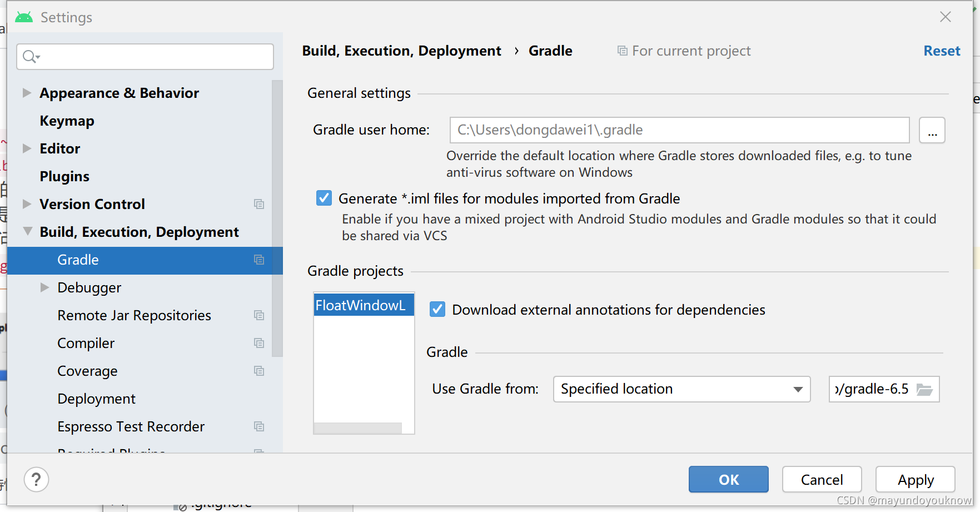Click the search magnifier icon

31,57
